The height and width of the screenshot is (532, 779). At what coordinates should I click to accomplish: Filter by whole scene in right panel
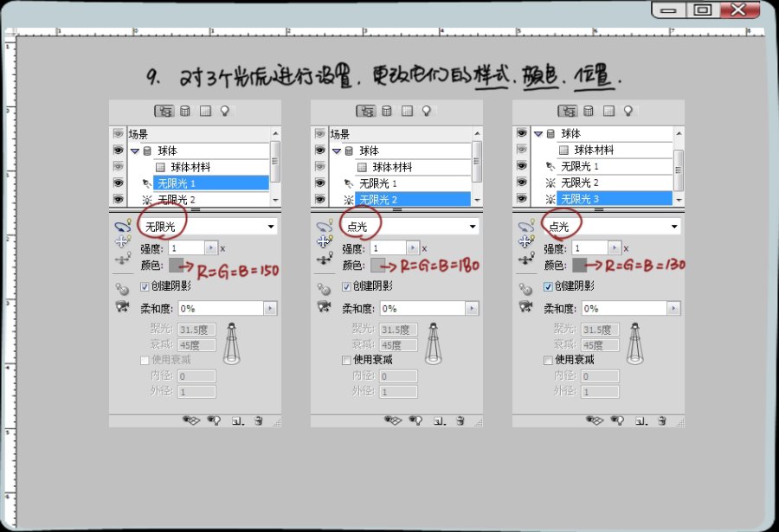click(x=567, y=111)
